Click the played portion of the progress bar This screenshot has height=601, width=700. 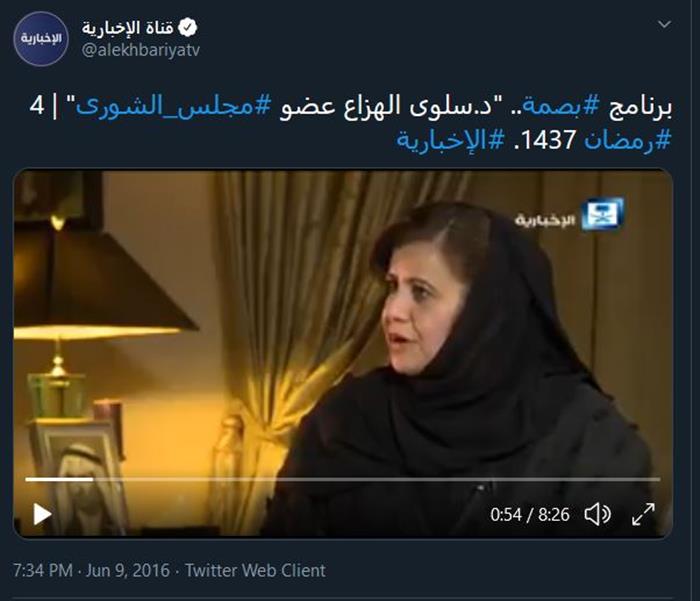tap(59, 479)
